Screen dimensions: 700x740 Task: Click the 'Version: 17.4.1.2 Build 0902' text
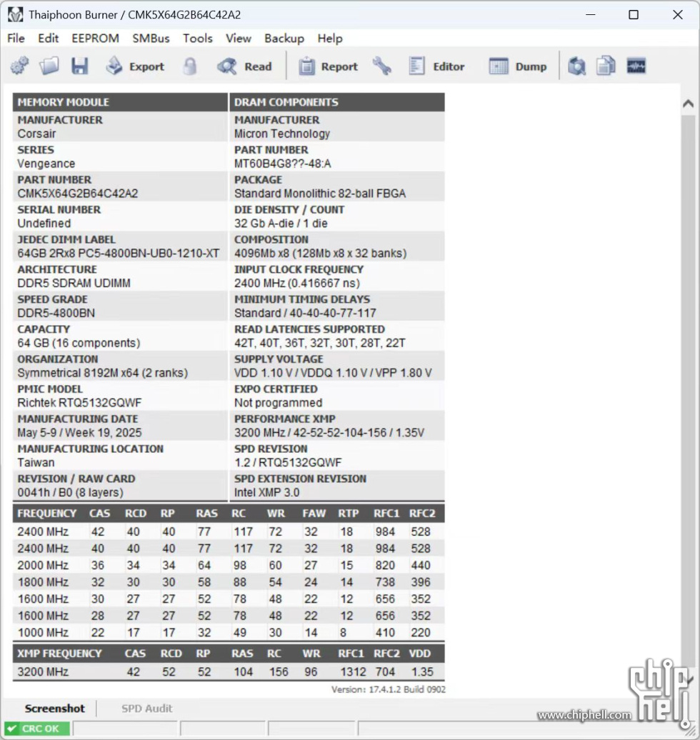388,689
